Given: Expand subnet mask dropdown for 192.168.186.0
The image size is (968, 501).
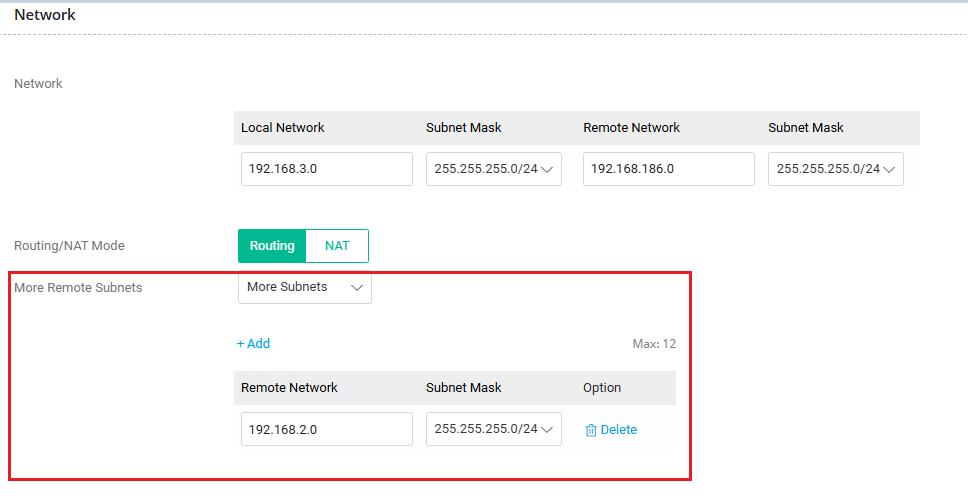Looking at the screenshot, I should [835, 169].
